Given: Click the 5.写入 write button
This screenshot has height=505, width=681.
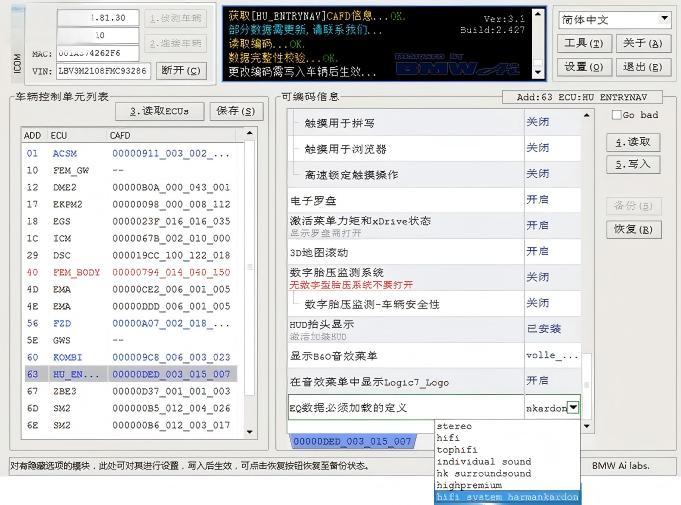Looking at the screenshot, I should pos(633,164).
